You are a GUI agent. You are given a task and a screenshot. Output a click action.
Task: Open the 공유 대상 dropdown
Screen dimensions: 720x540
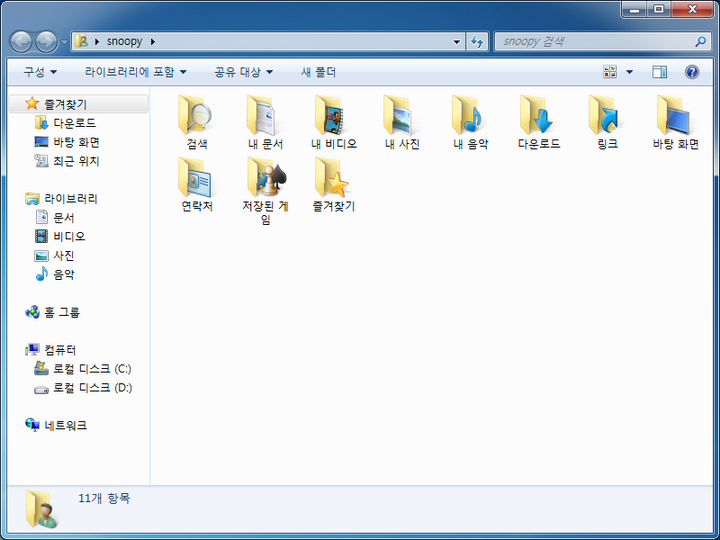click(244, 72)
